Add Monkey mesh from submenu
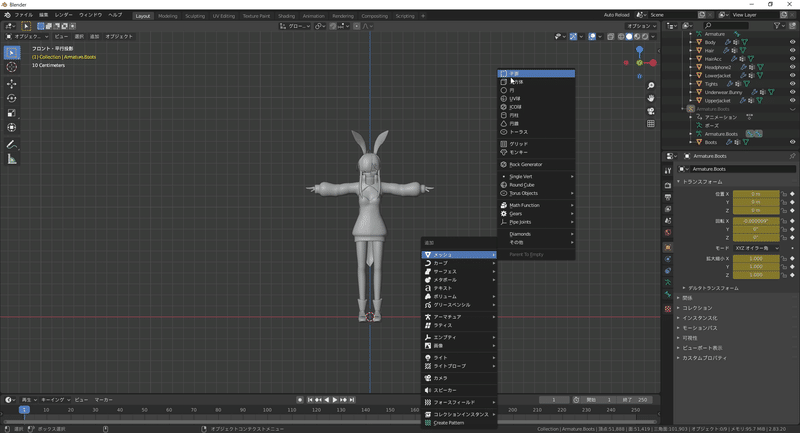 [x=518, y=152]
